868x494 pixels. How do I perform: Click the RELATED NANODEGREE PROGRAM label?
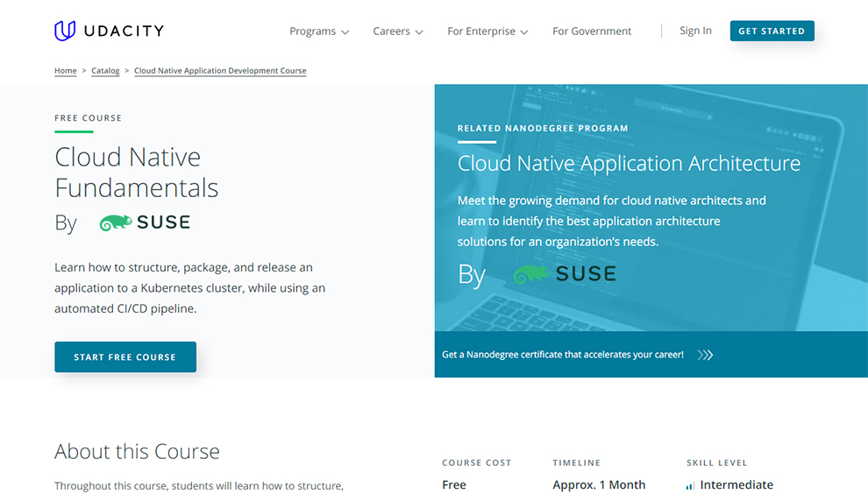tap(543, 129)
